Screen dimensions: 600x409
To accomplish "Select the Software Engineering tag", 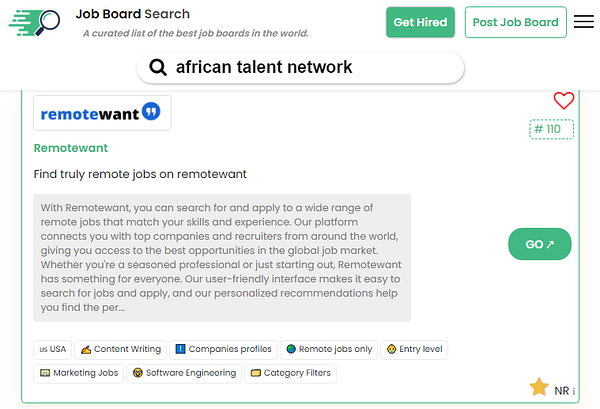I will [x=185, y=373].
